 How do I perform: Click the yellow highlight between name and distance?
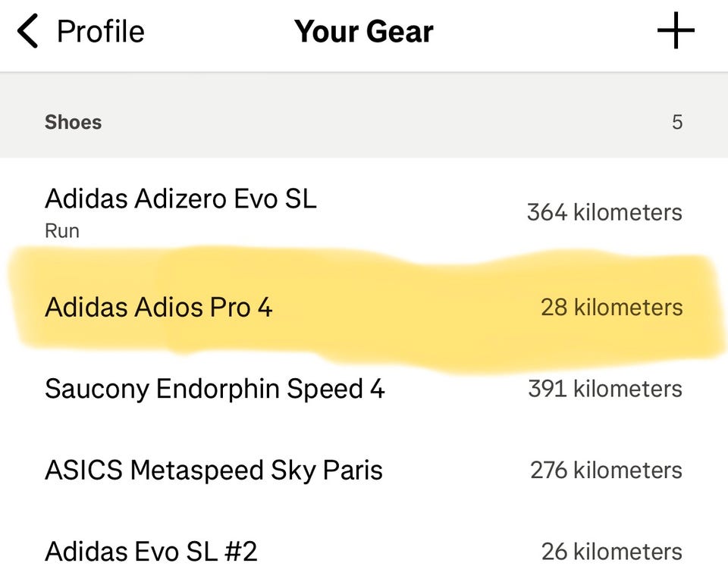click(402, 308)
